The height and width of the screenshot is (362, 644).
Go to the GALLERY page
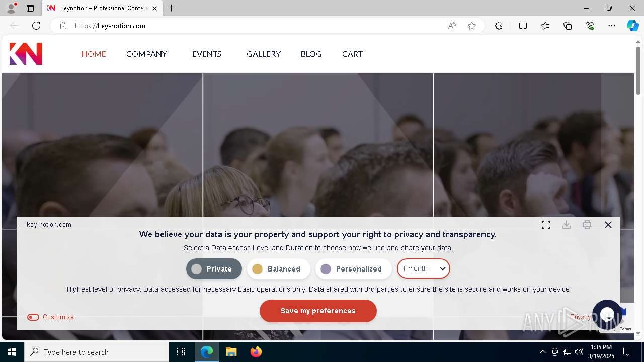pos(264,54)
